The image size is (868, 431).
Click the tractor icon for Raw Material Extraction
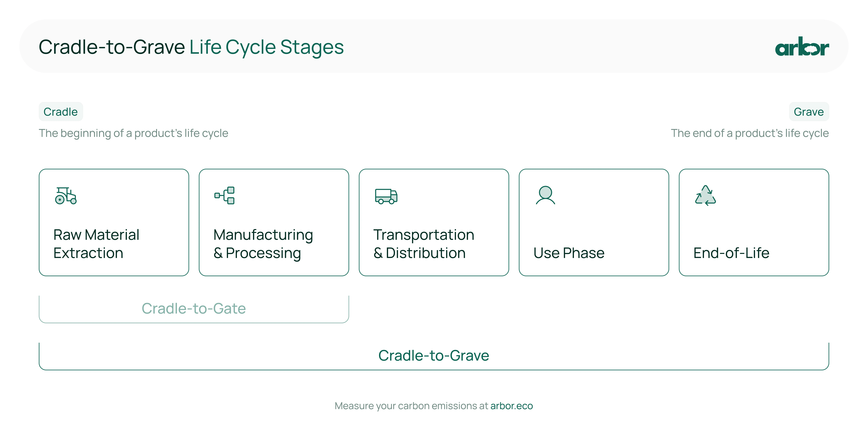pos(66,196)
